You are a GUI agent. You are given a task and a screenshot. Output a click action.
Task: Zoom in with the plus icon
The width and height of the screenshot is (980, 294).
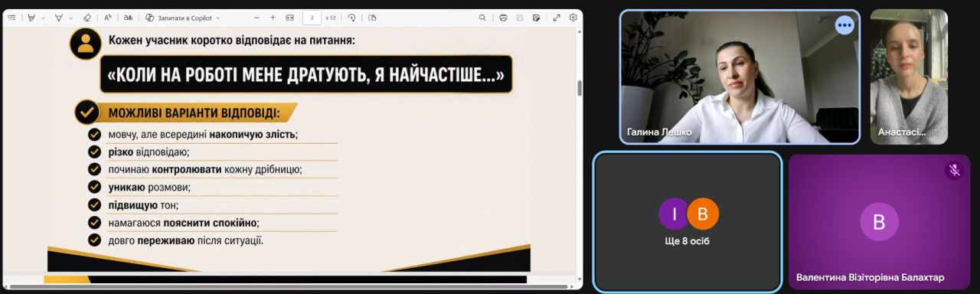[273, 17]
